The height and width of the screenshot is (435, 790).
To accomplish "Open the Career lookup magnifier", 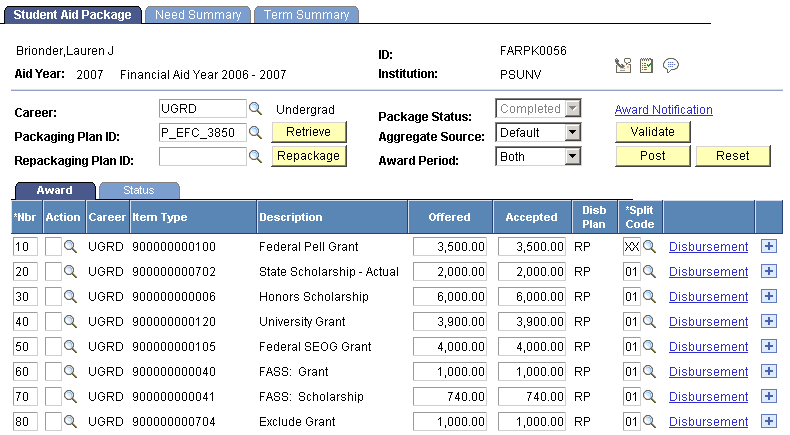I will coord(255,108).
